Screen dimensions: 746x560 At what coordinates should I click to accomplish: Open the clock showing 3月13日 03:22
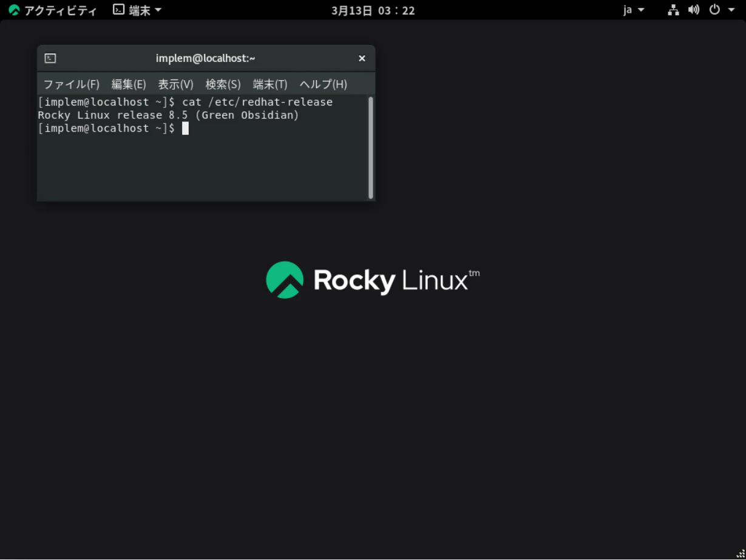373,10
